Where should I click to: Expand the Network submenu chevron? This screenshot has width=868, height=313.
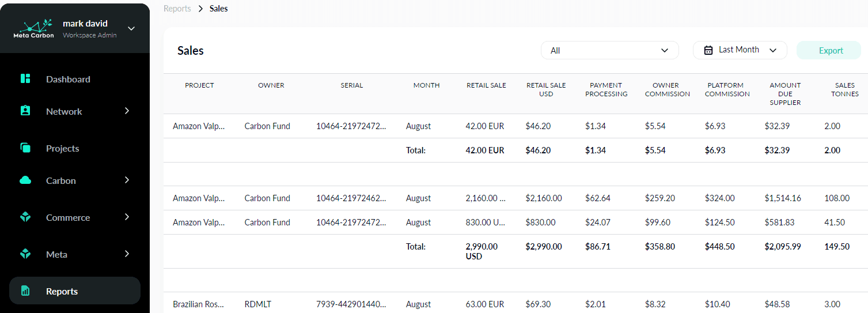click(x=127, y=111)
